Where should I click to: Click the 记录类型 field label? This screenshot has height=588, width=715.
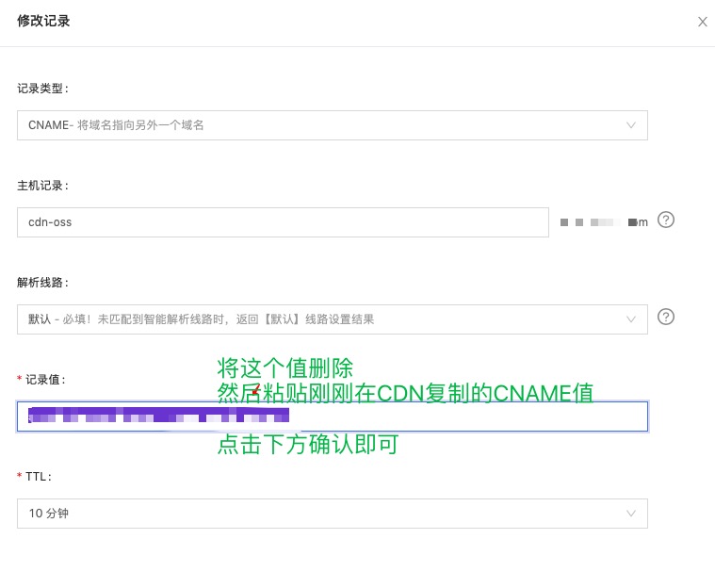point(42,89)
